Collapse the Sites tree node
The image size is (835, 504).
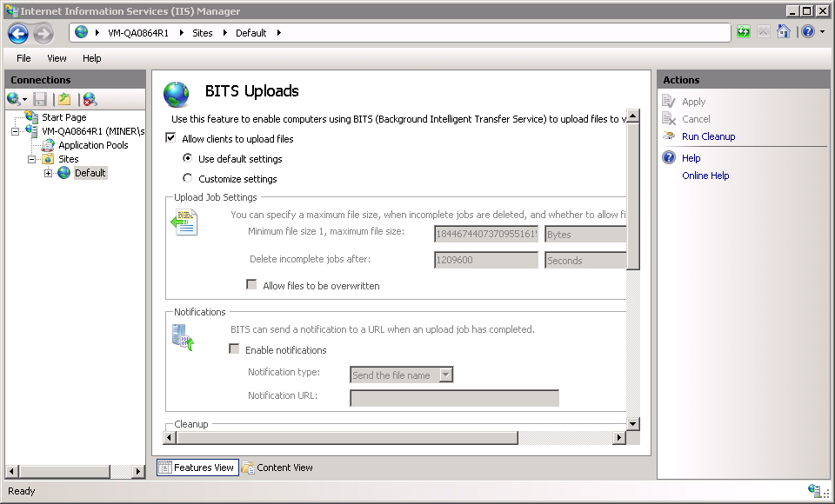click(32, 159)
